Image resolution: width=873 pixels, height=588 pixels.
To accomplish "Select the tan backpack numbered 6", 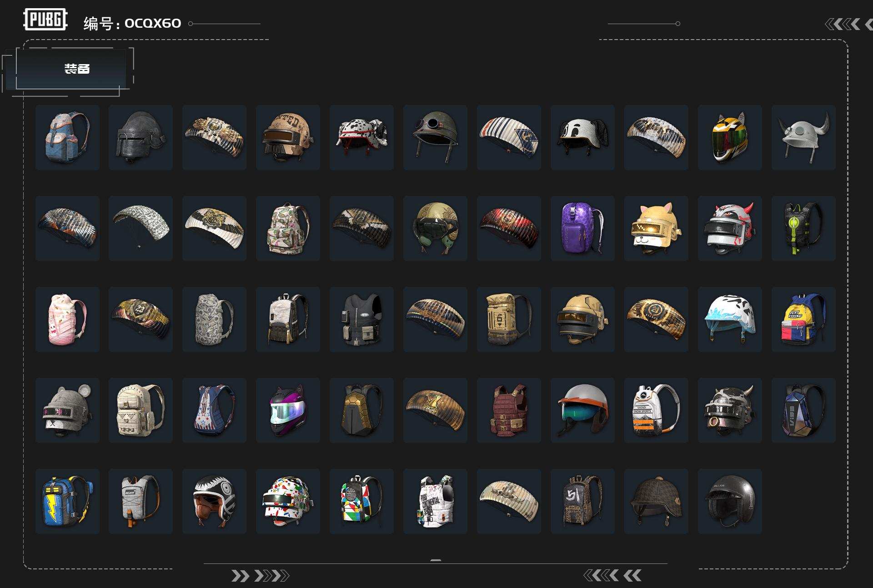I will tap(509, 319).
